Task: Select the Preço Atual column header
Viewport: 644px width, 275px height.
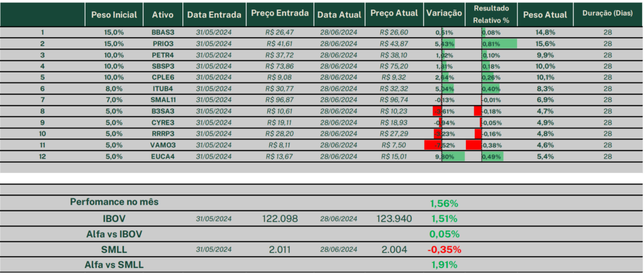Action: pyautogui.click(x=394, y=15)
